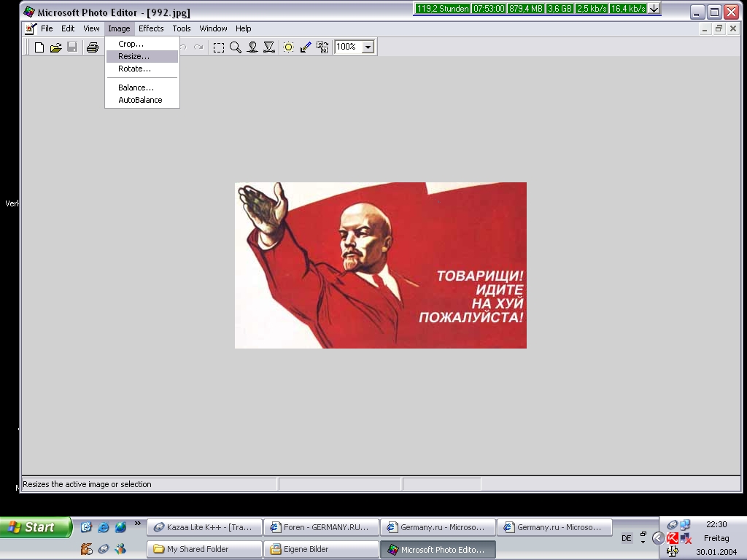Click the network connection tray icon
The width and height of the screenshot is (747, 560).
[685, 525]
